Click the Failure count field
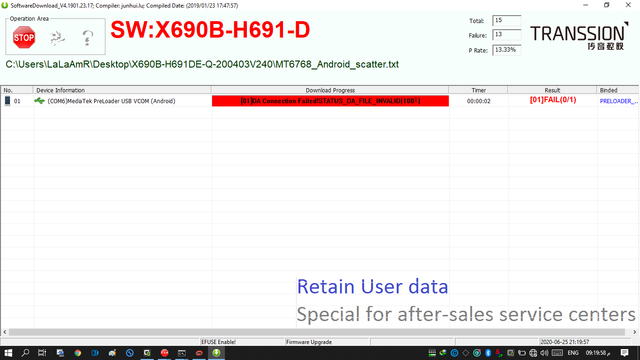This screenshot has width=640, height=360. [507, 35]
